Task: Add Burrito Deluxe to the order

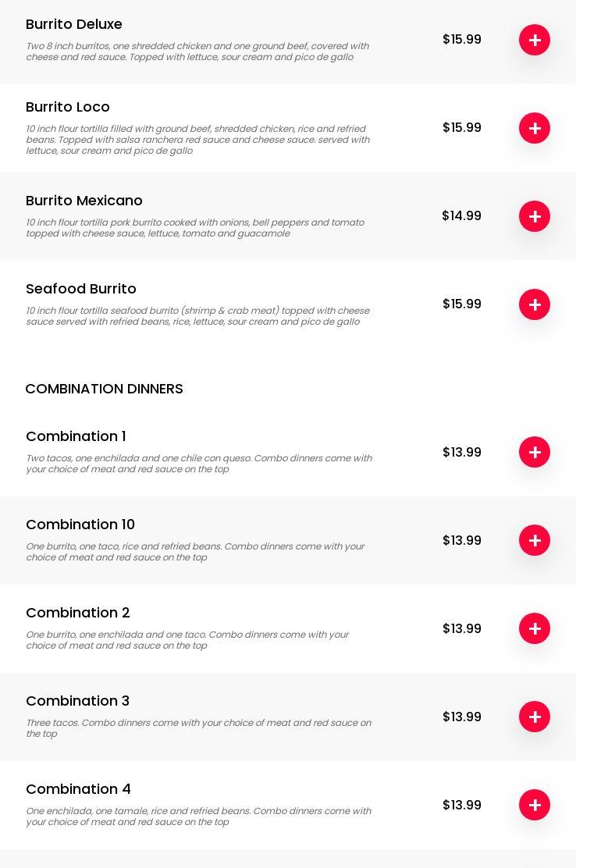Action: coord(535,40)
